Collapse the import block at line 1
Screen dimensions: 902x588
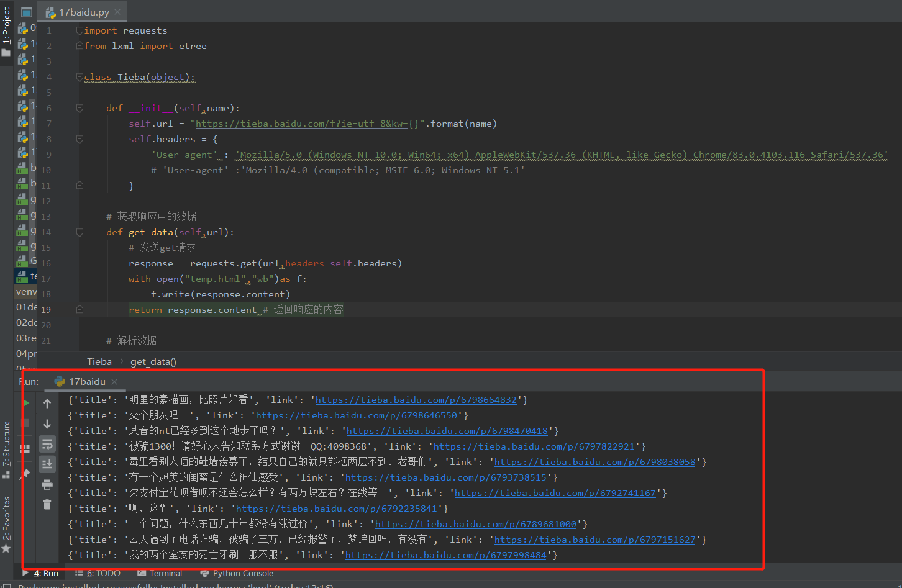[80, 30]
